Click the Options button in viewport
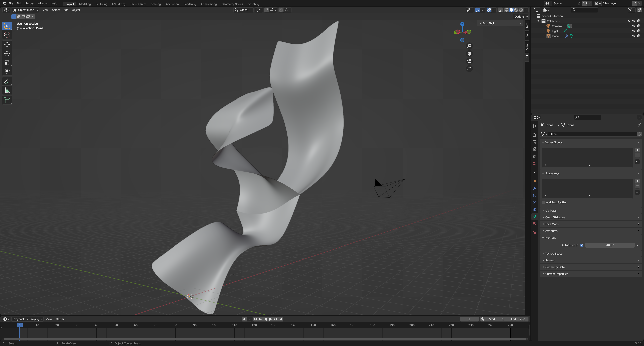 [521, 17]
